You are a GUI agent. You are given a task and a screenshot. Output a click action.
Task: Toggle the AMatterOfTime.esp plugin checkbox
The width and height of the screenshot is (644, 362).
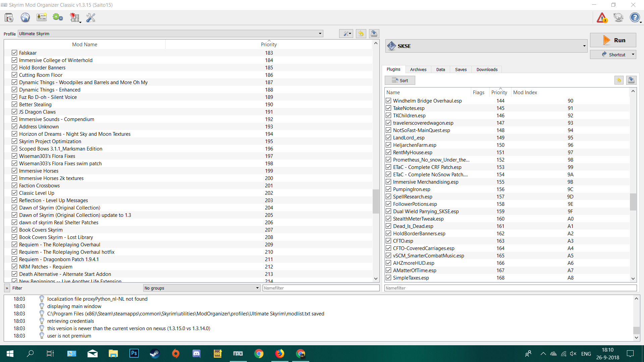388,270
